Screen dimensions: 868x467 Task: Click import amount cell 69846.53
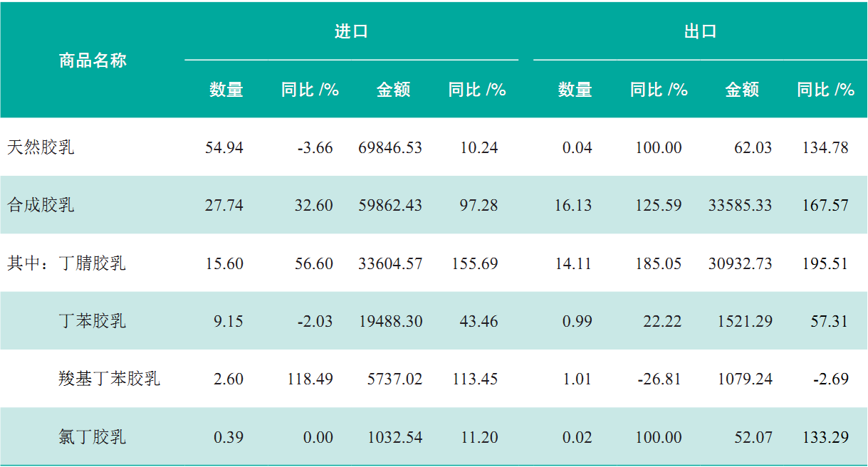click(390, 147)
